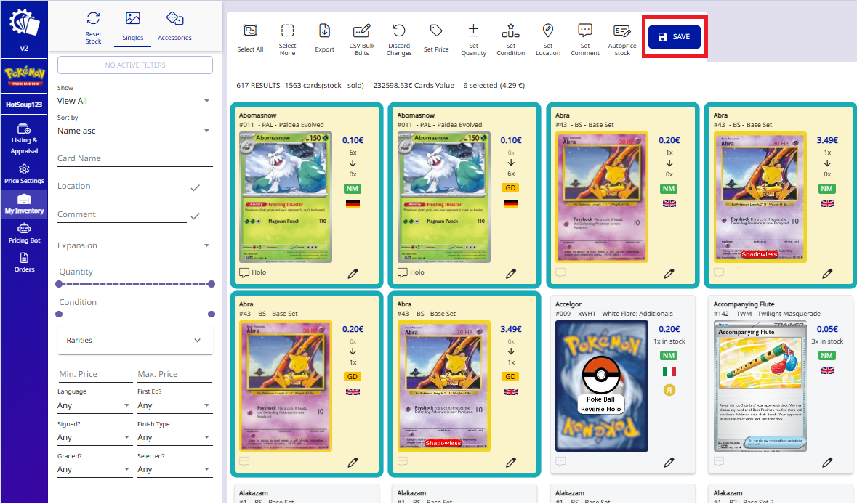Viewport: 857px width, 504px height.
Task: Open the Finish Type dropdown
Action: [175, 437]
